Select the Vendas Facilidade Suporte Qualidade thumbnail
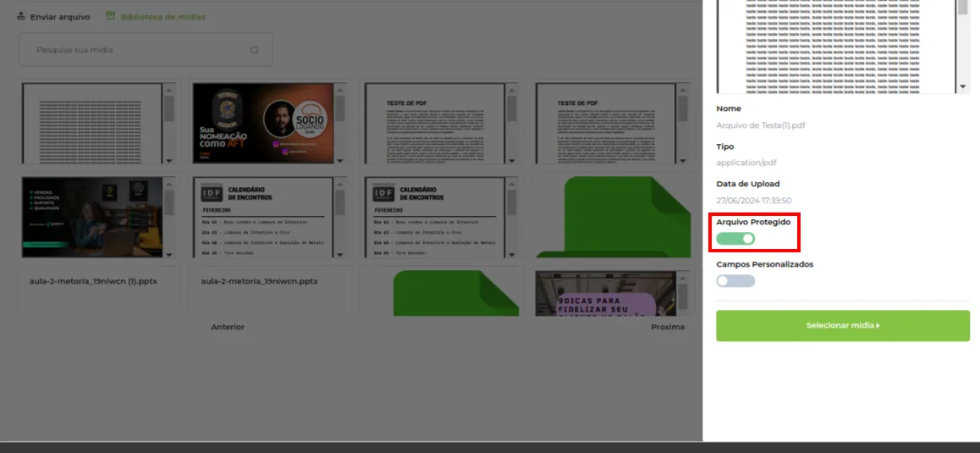 coord(92,217)
